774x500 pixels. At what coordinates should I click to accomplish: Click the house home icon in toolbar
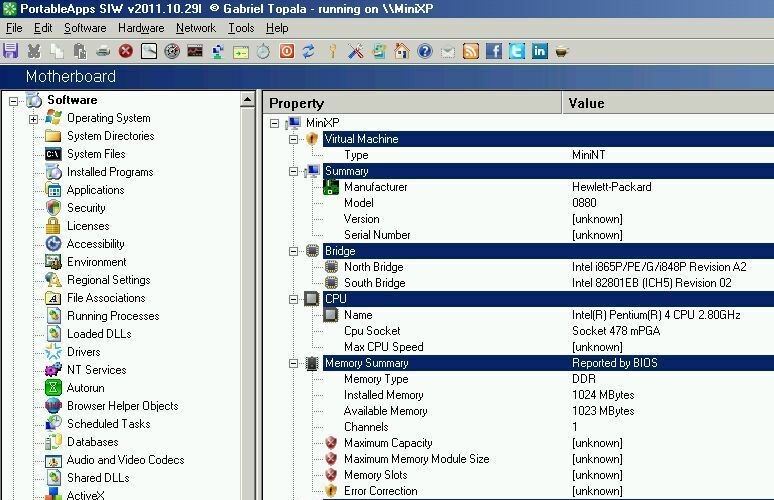point(401,51)
